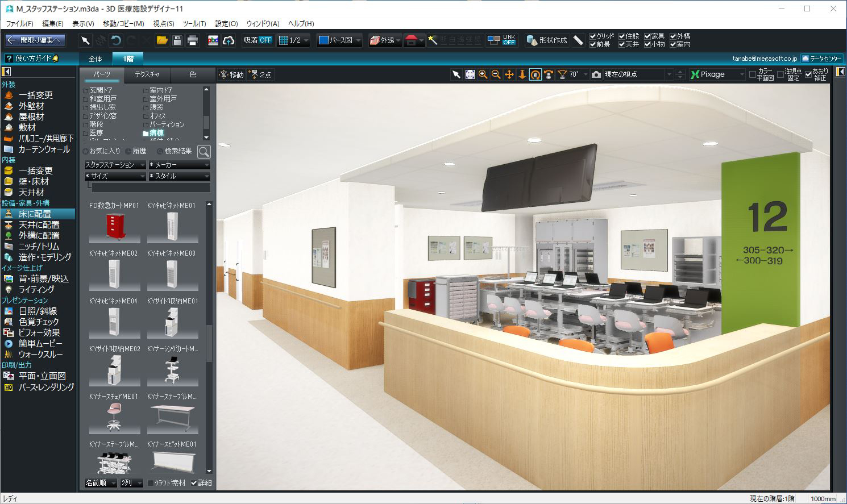Click the データセンター button
This screenshot has height=504, width=847.
pos(821,59)
